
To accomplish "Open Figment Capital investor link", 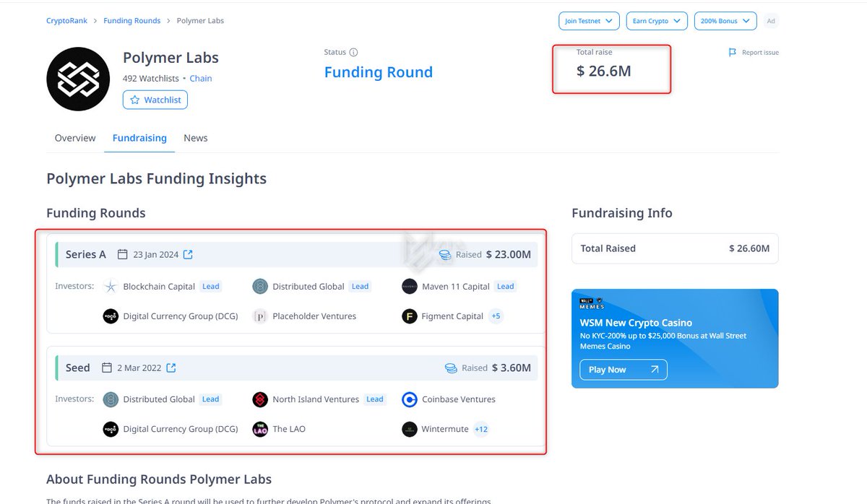I will [x=453, y=316].
